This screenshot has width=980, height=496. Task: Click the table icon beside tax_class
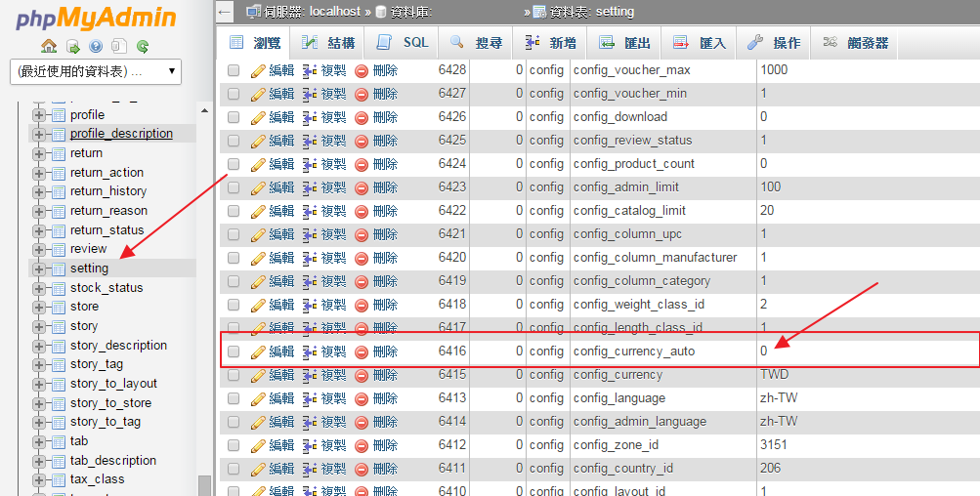(x=59, y=480)
